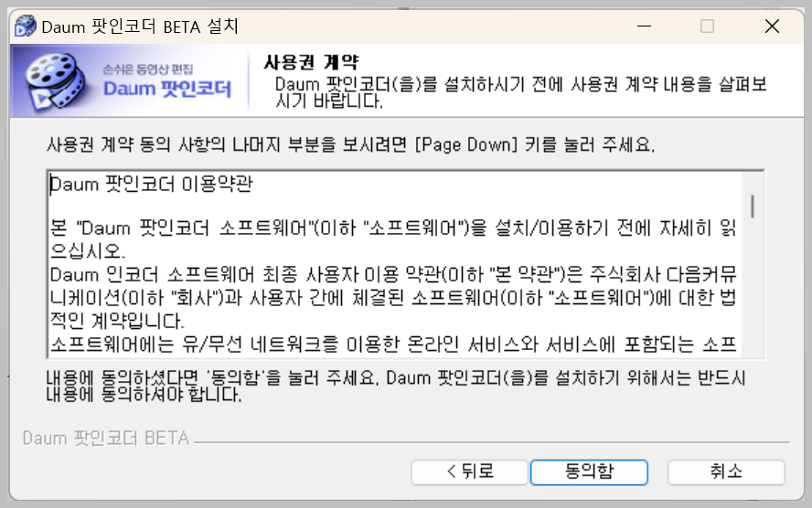Click the line starting '소프트웨어에는 유/무선 네트워크를'

392,344
